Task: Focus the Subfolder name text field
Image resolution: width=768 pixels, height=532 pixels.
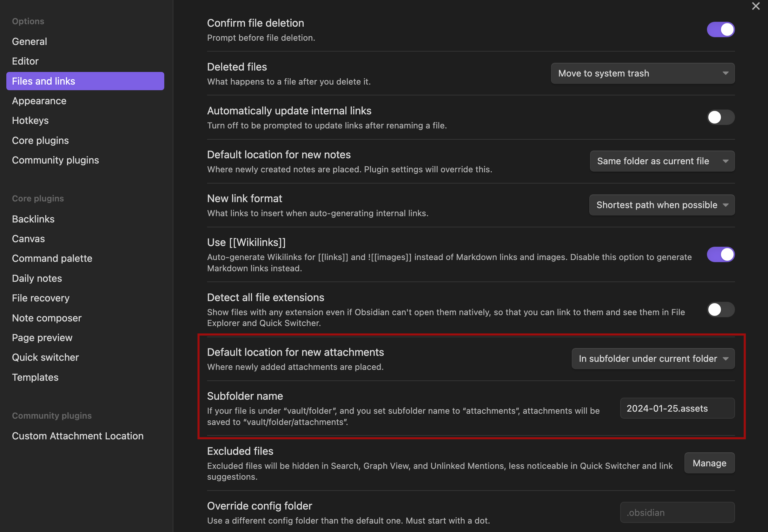Action: pyautogui.click(x=677, y=408)
